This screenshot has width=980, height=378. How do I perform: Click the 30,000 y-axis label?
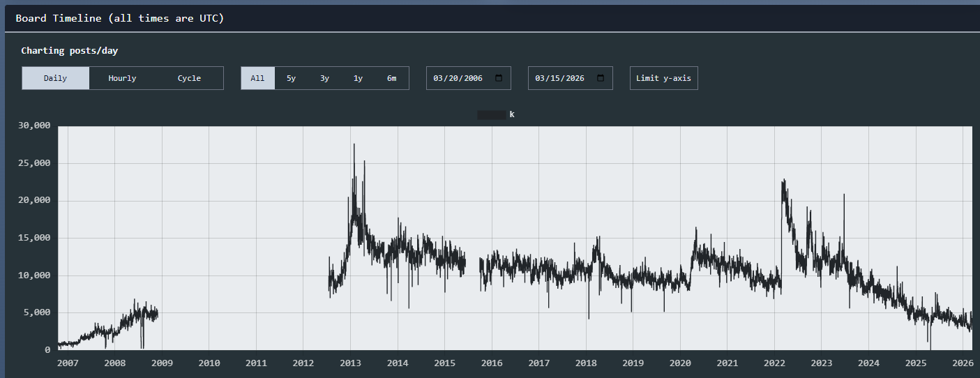pos(33,126)
